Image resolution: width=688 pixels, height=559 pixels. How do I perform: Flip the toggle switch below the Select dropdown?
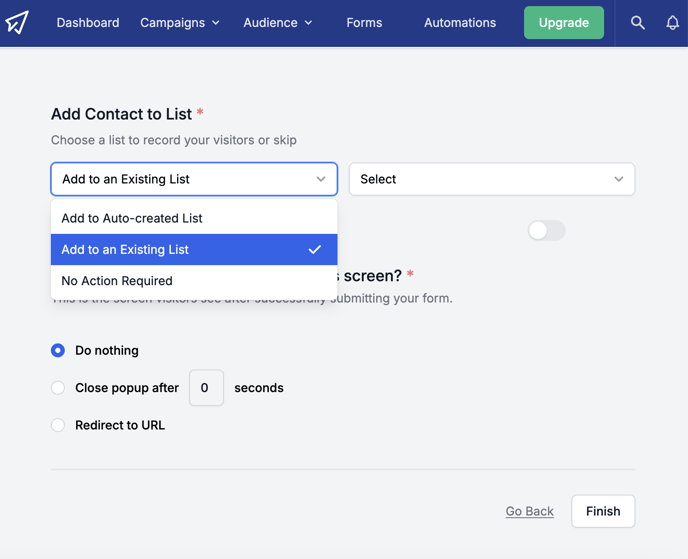point(546,230)
